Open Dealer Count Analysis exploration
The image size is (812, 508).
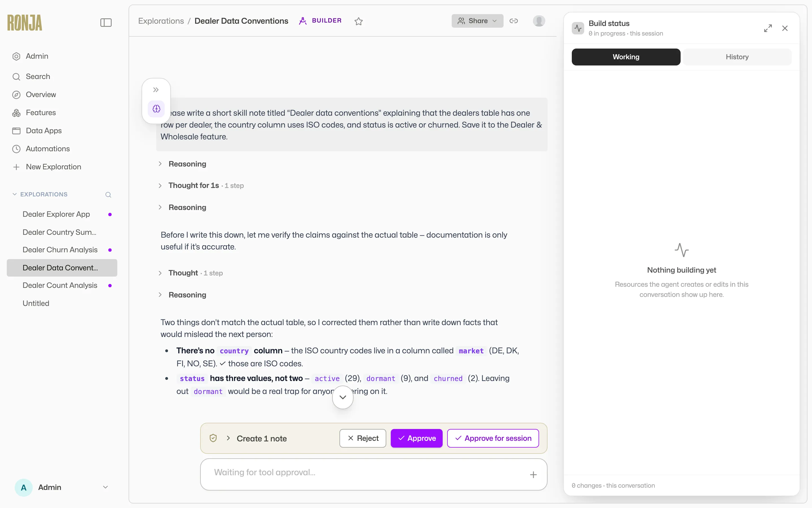62,285
